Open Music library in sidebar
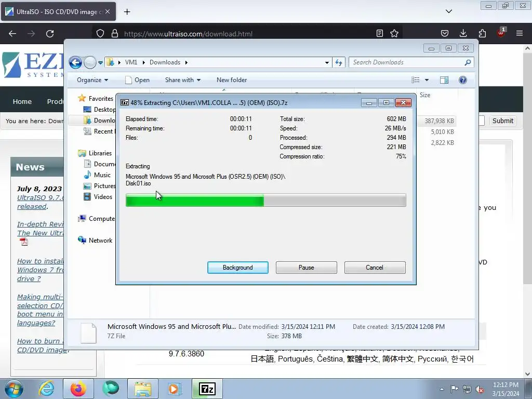The height and width of the screenshot is (399, 532). (97, 175)
